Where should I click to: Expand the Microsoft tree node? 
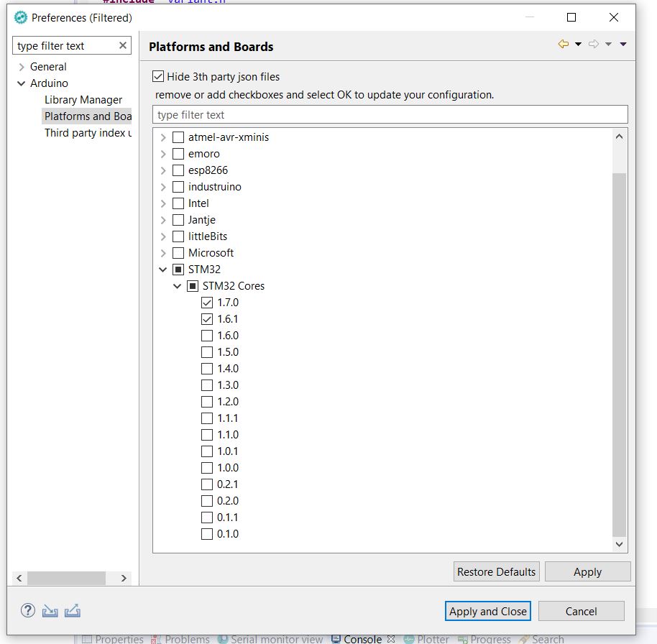point(163,254)
